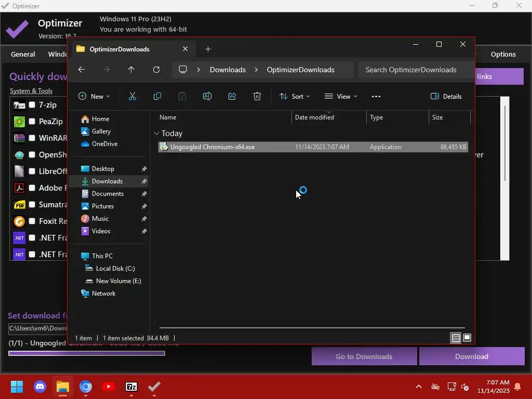The height and width of the screenshot is (399, 532).
Task: Check the Foxit Reader checkbox in Optimizer
Action: point(32,221)
